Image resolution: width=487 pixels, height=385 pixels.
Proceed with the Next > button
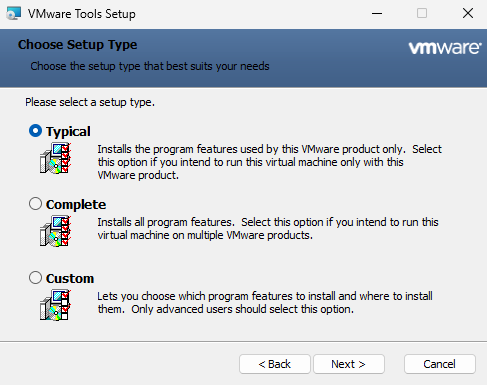(349, 364)
